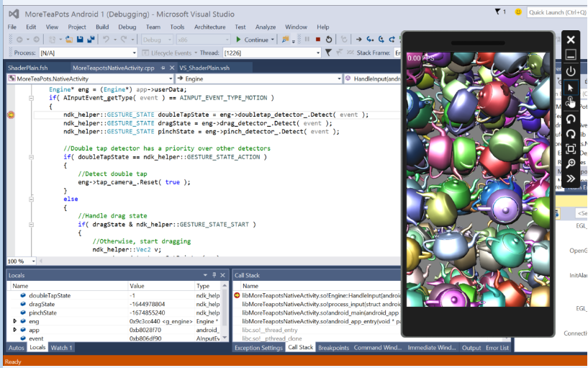Switch to the Watch 1 tab
The width and height of the screenshot is (588, 368).
[61, 348]
